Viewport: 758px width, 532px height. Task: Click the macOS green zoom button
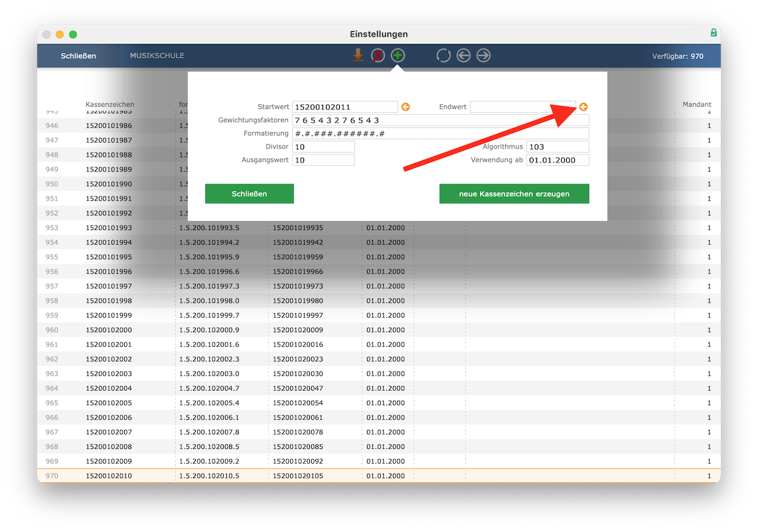[73, 34]
